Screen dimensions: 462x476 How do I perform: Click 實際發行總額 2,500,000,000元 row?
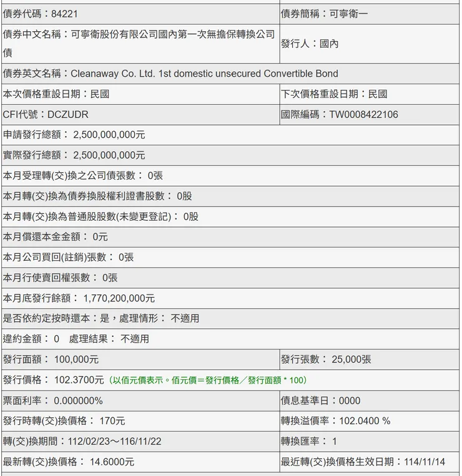pyautogui.click(x=230, y=155)
